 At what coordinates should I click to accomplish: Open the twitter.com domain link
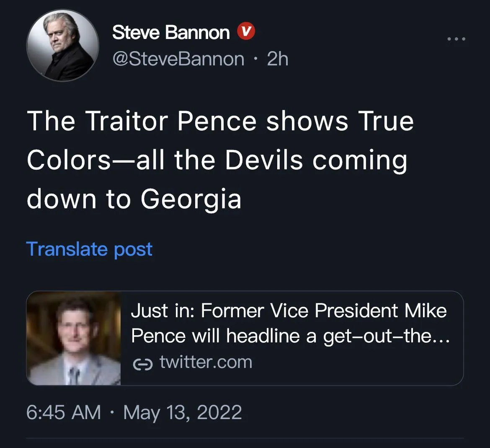[x=206, y=362]
